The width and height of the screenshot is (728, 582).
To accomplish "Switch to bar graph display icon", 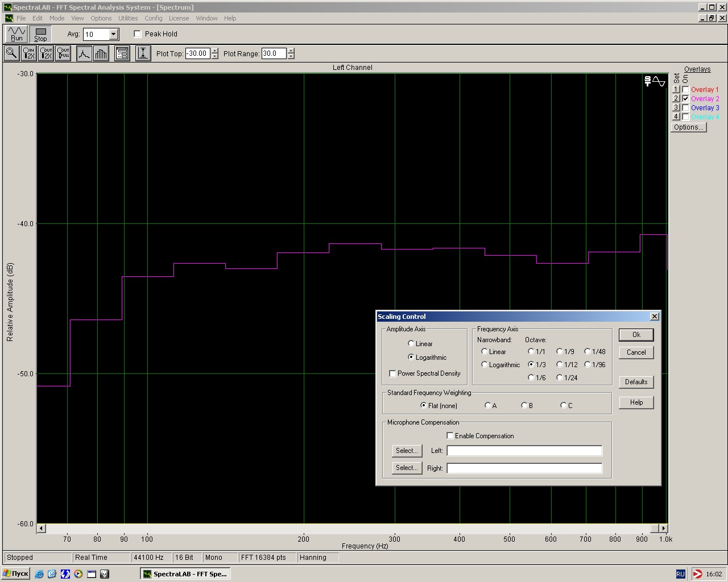I will tap(101, 53).
